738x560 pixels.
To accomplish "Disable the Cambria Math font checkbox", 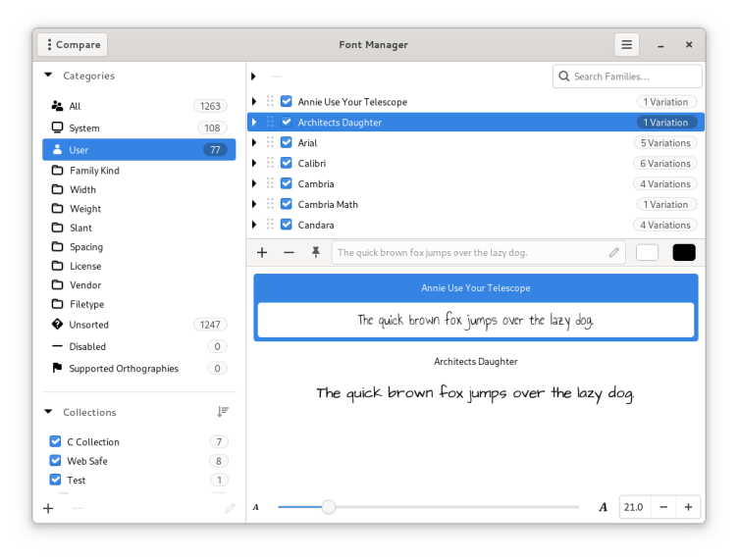I will point(287,204).
